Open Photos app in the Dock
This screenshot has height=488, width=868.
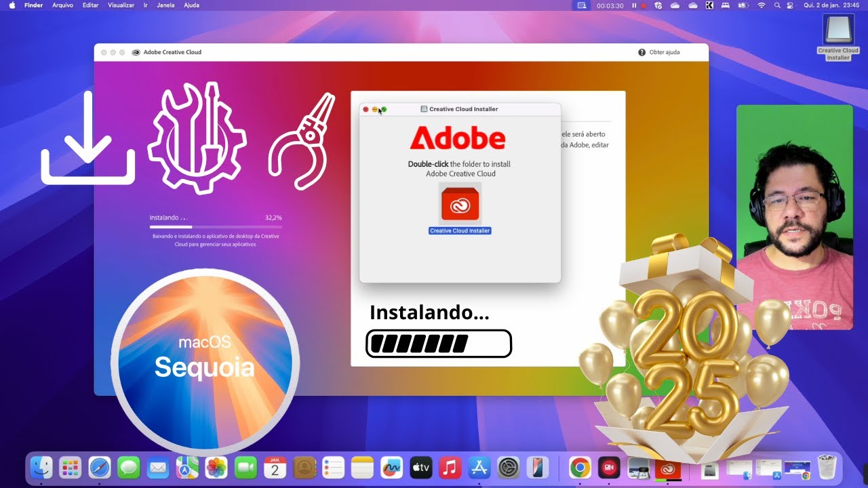(x=216, y=468)
